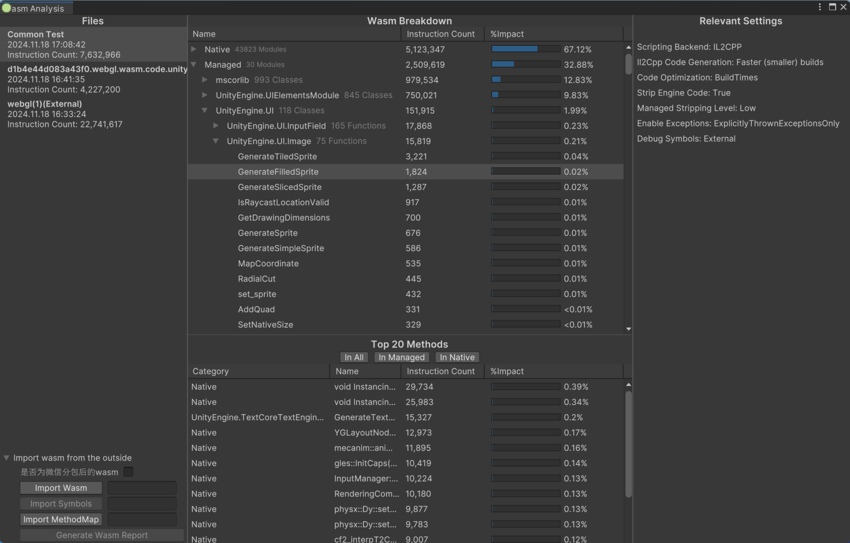Click the Wasm Analysis window tab icon
The image size is (850, 543).
click(7, 8)
